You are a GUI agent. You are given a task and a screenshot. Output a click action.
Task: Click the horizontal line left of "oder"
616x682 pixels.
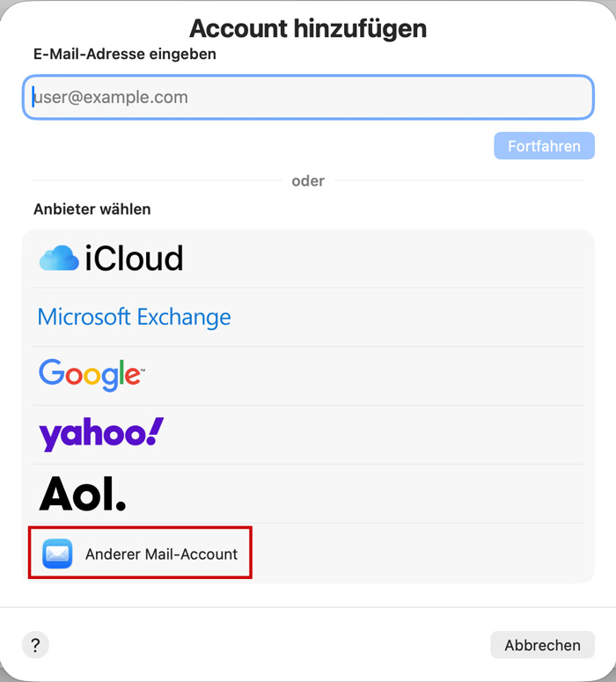point(157,181)
